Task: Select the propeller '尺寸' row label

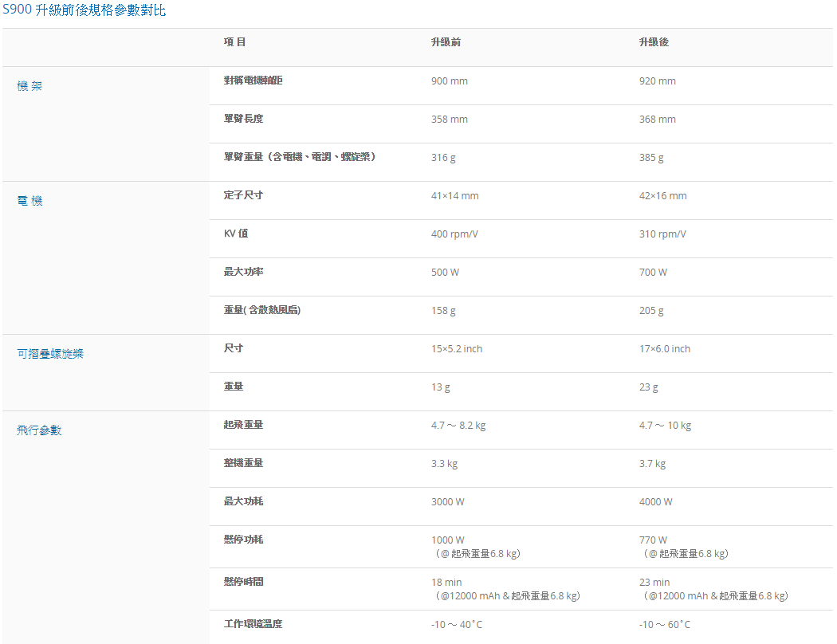Action: [x=234, y=348]
